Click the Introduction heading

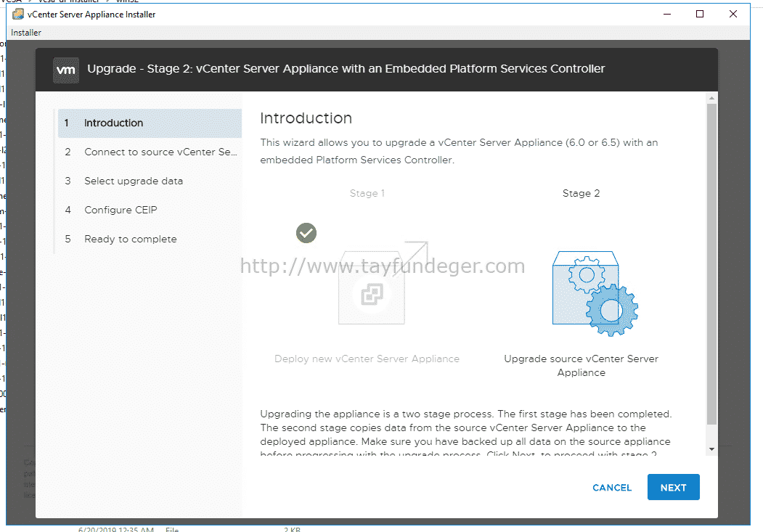coord(306,118)
